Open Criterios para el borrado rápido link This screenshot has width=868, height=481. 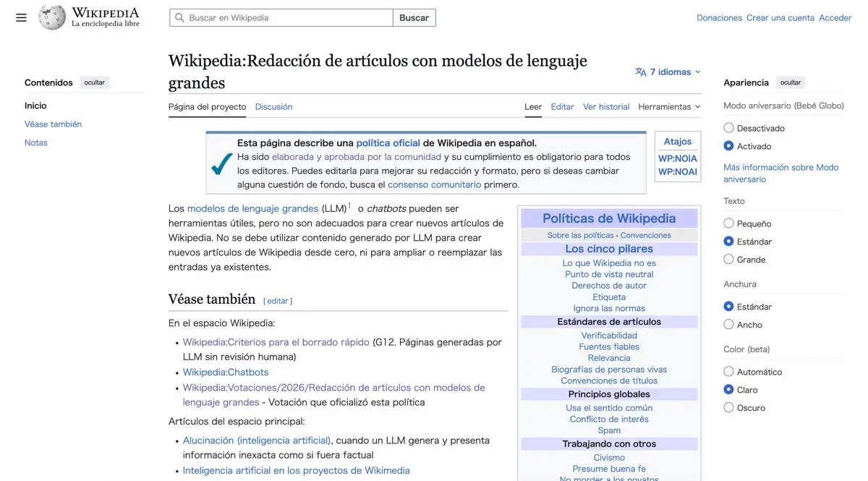pyautogui.click(x=276, y=342)
